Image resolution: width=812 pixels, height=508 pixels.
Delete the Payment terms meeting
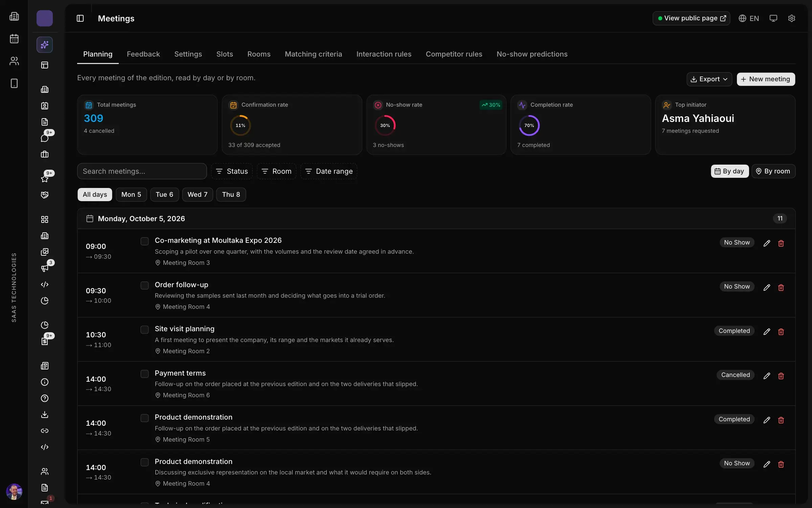[x=781, y=376]
